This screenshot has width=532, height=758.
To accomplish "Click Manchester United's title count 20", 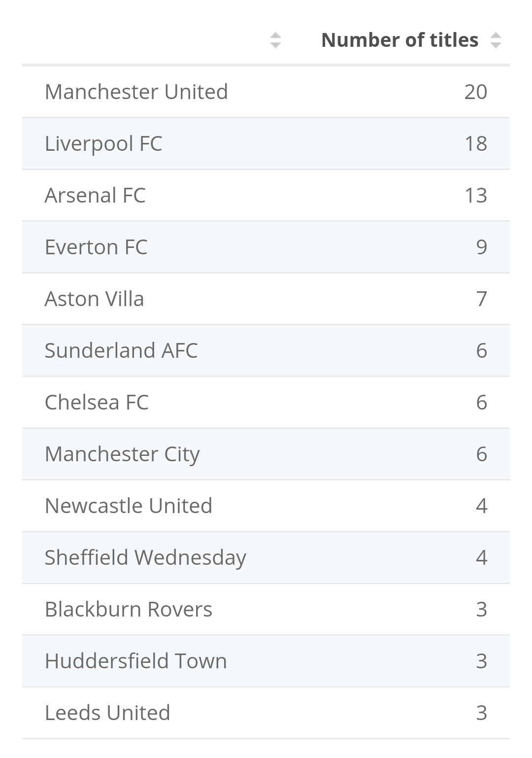I will point(475,92).
